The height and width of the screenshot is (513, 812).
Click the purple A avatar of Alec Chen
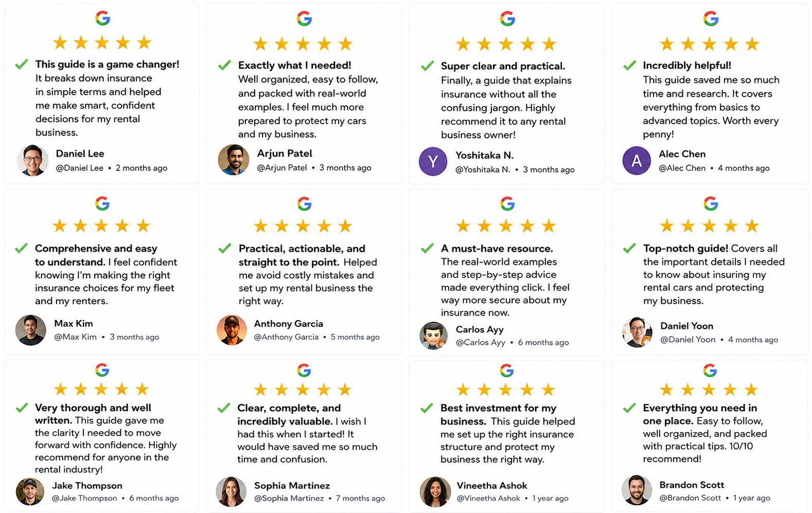[x=637, y=161]
